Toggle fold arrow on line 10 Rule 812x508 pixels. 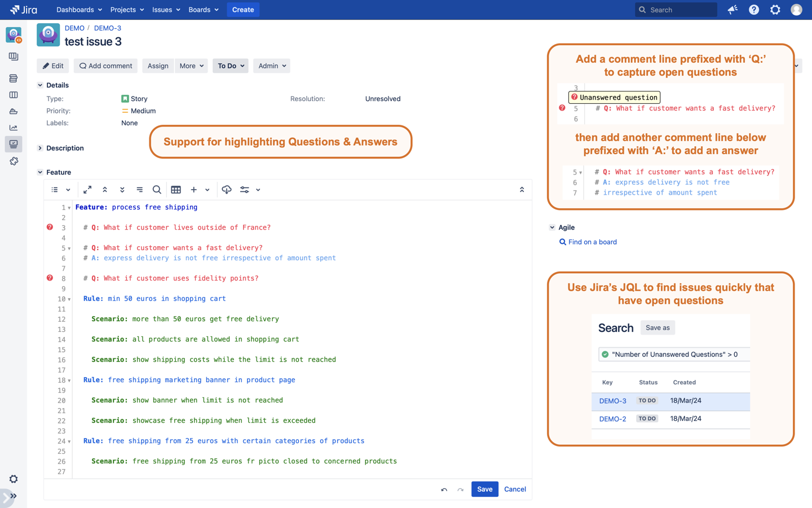point(69,299)
